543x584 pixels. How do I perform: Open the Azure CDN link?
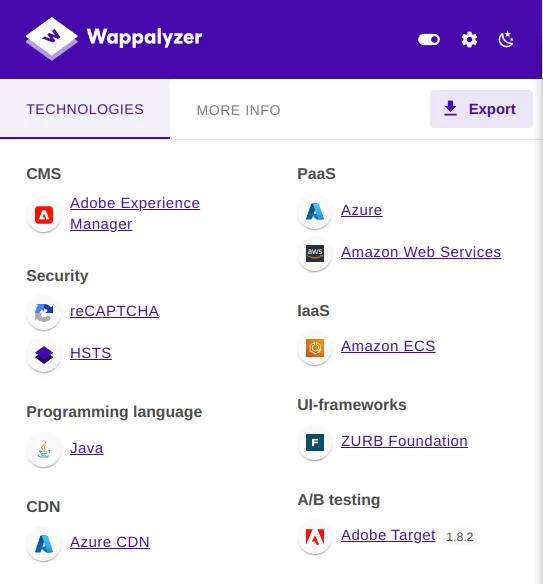click(x=110, y=542)
